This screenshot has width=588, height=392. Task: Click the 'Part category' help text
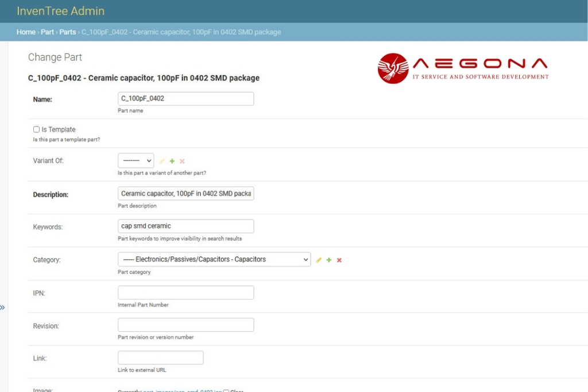134,272
